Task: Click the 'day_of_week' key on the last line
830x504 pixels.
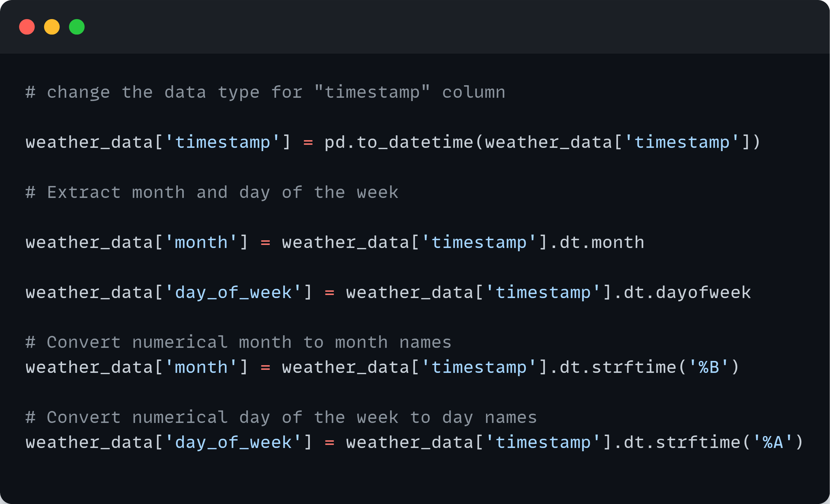Action: tap(233, 442)
